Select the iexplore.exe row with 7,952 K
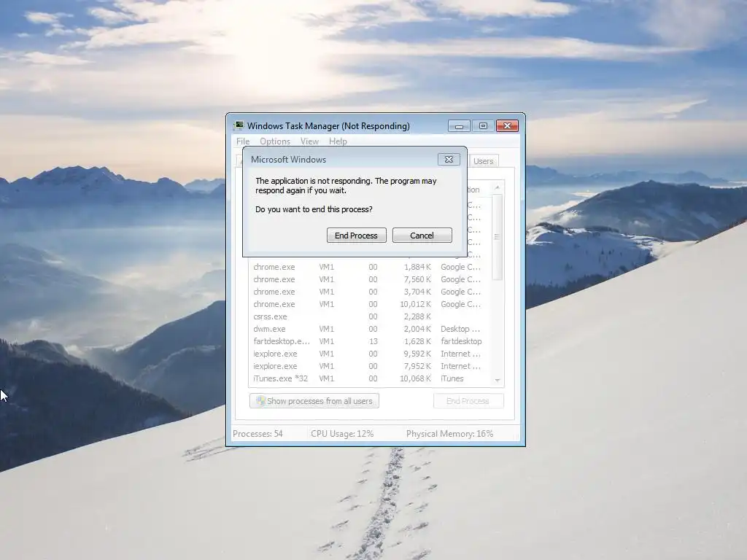Screen dimensions: 747x560 click(370, 366)
